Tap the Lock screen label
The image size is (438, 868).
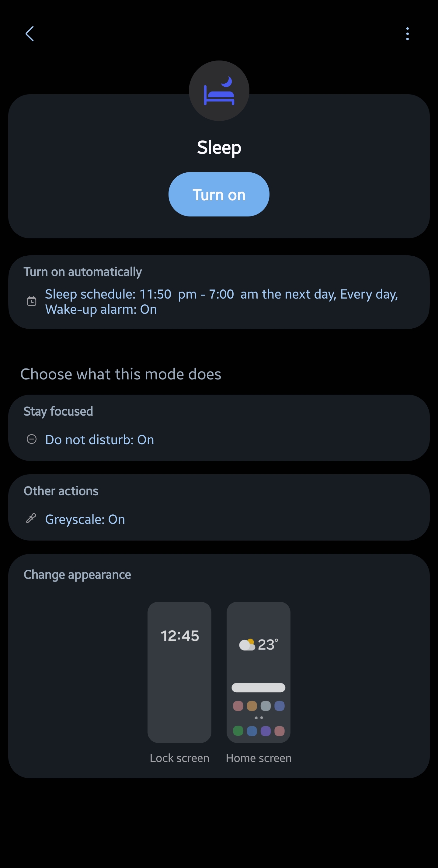tap(179, 758)
